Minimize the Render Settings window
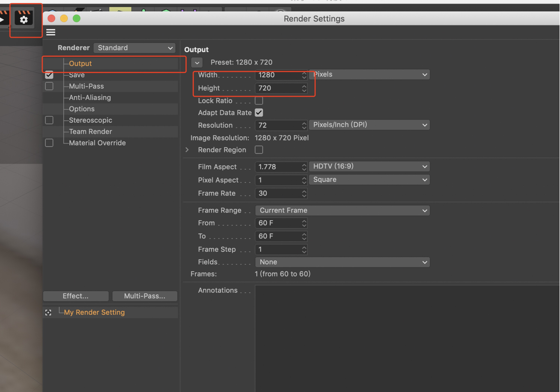 point(64,18)
